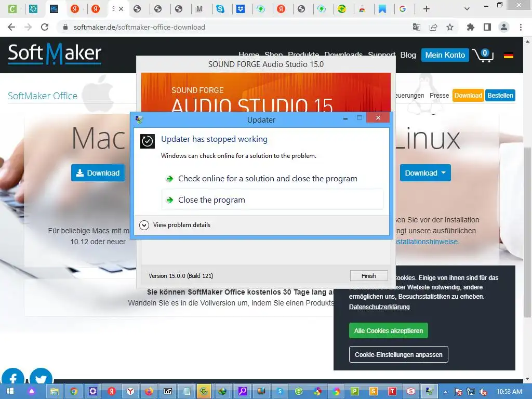
Task: Choose Close the program
Action: [x=272, y=200]
